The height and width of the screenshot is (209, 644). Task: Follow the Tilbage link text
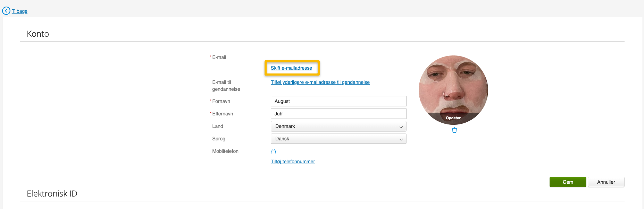[19, 11]
